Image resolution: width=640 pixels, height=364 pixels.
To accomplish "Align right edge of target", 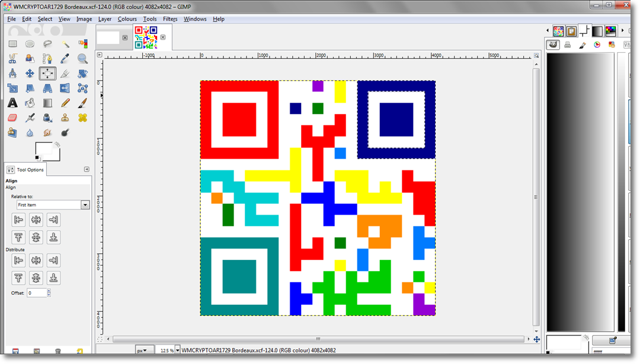I will [53, 220].
